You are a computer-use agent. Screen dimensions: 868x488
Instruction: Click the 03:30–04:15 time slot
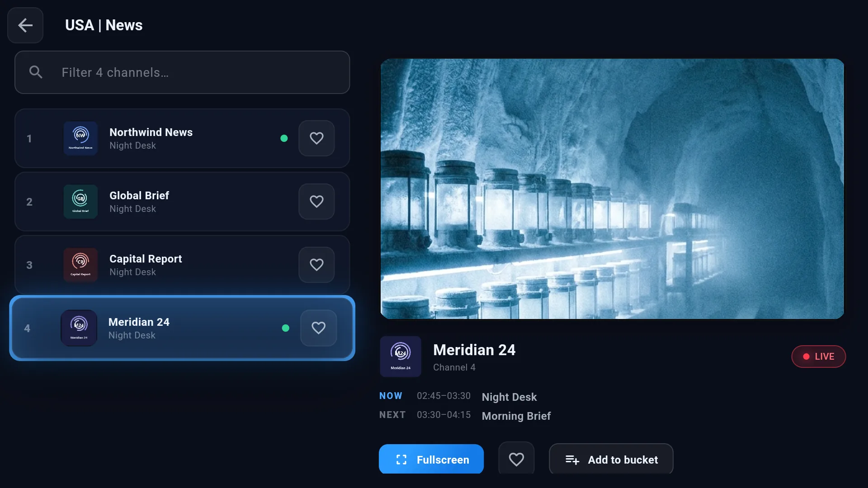443,415
